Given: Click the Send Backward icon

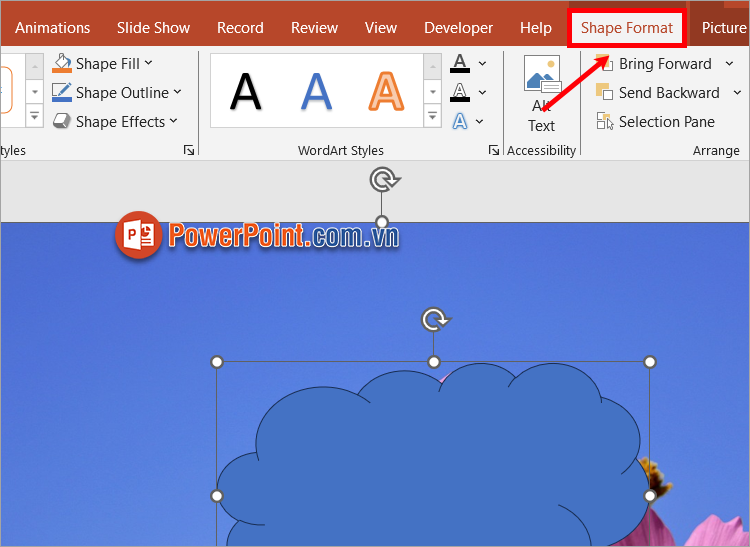Looking at the screenshot, I should tap(605, 93).
